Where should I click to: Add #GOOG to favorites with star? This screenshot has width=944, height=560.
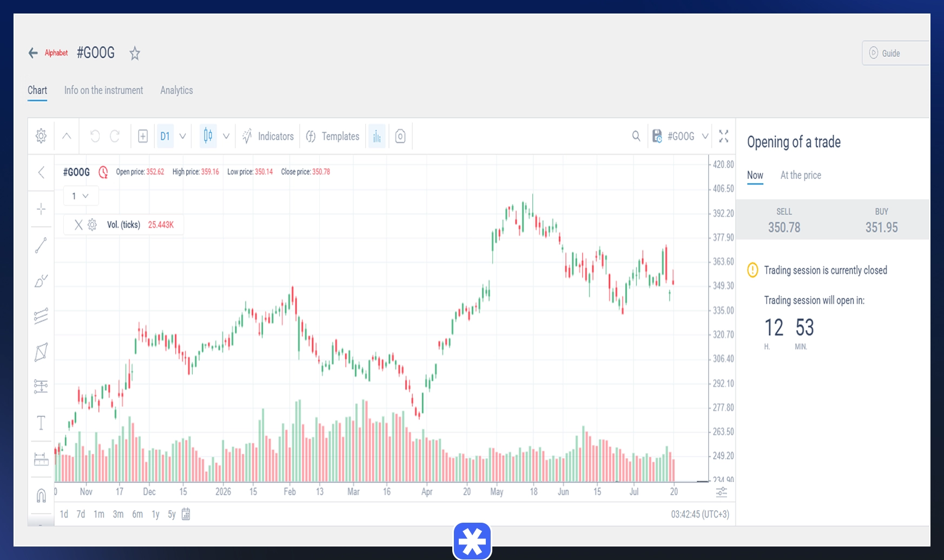click(x=135, y=53)
